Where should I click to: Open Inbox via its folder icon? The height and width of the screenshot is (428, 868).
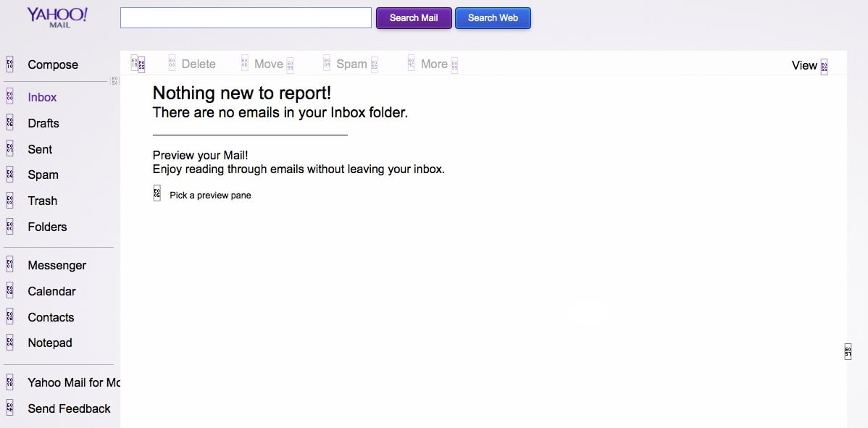(x=9, y=97)
